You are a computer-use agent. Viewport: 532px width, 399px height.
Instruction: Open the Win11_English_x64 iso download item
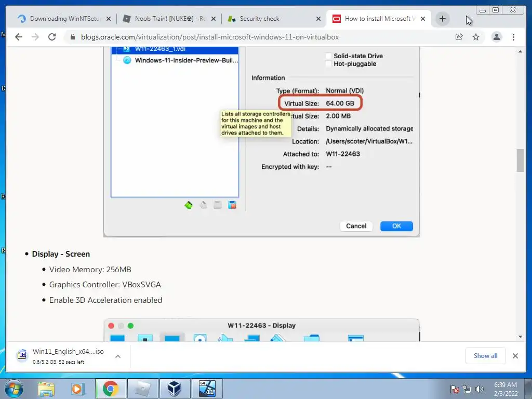point(68,356)
